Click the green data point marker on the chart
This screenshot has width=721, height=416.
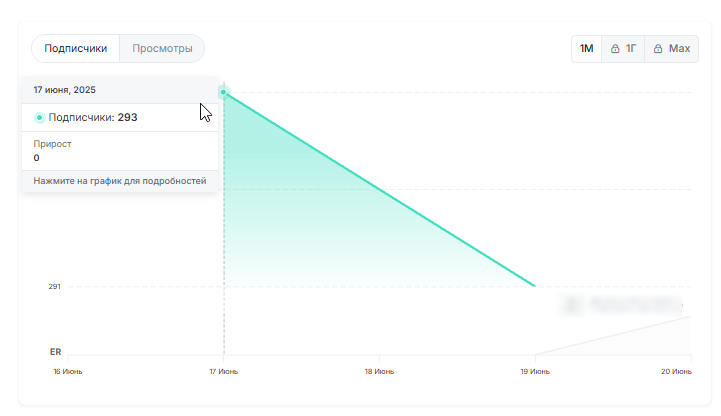pyautogui.click(x=224, y=92)
